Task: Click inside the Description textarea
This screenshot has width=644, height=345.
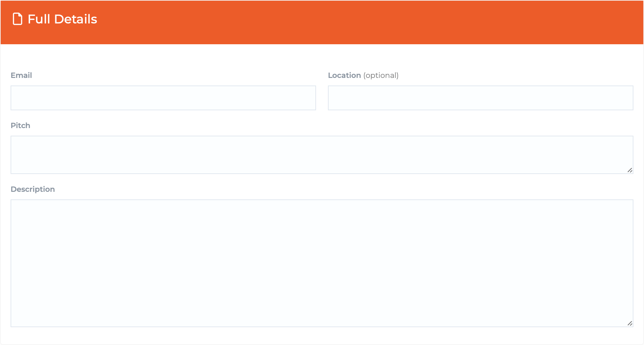Action: click(322, 263)
